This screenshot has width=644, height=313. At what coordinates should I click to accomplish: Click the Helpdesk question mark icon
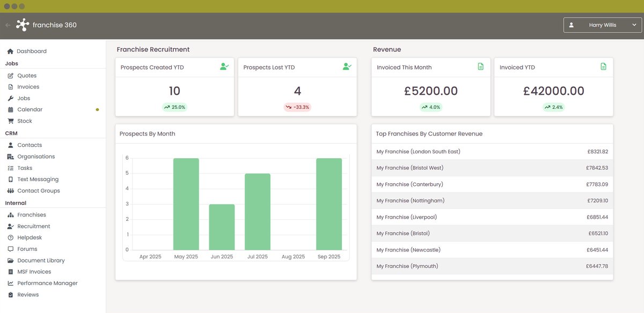[x=11, y=237]
